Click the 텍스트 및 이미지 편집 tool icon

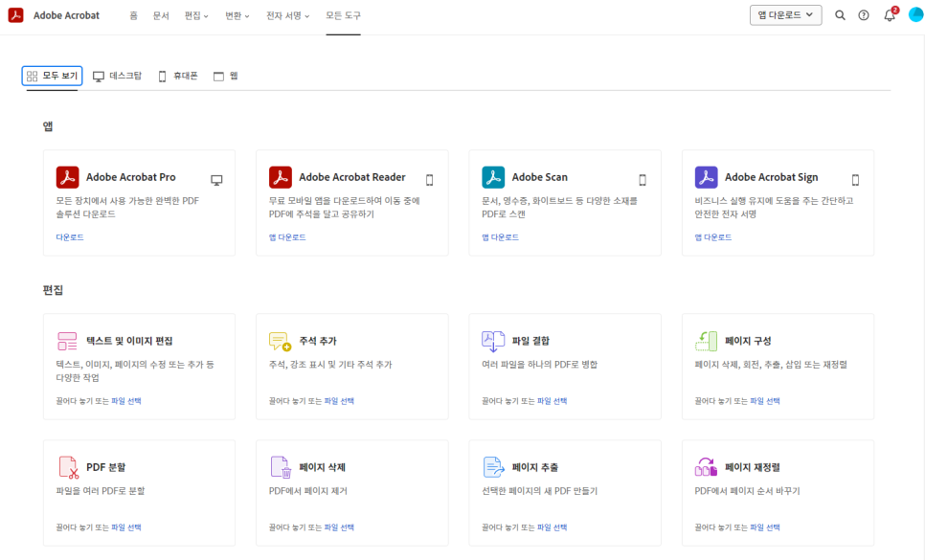pyautogui.click(x=67, y=341)
